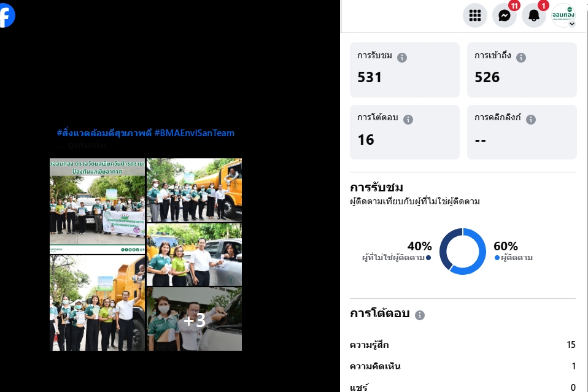This screenshot has width=588, height=392.
Task: Open top-right photo with yellow truck
Action: pyautogui.click(x=194, y=190)
